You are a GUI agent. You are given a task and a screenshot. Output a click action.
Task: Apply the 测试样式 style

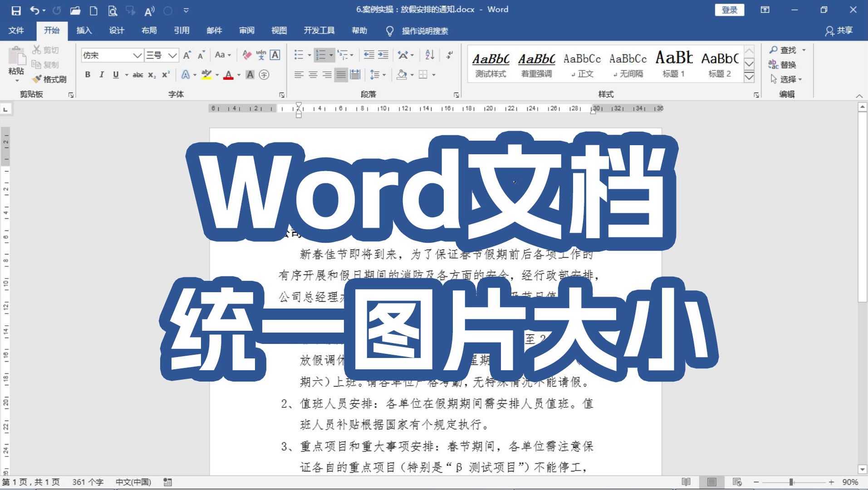pyautogui.click(x=490, y=64)
